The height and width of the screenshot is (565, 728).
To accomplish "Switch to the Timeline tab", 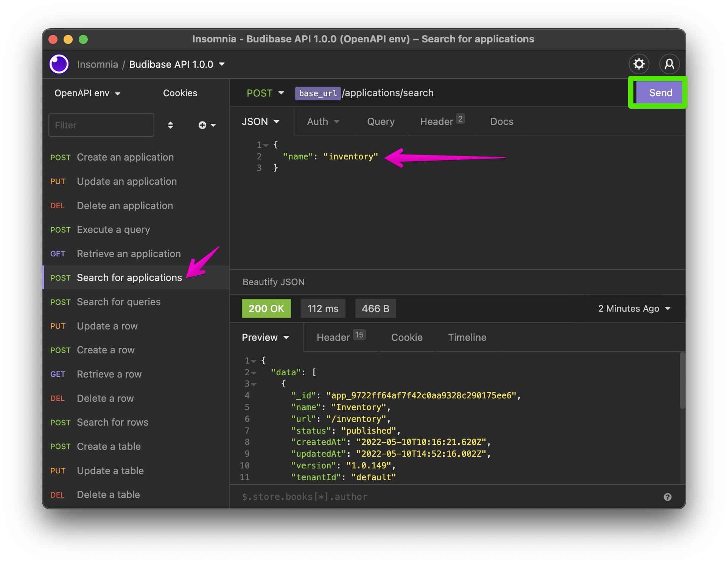I will pos(467,337).
